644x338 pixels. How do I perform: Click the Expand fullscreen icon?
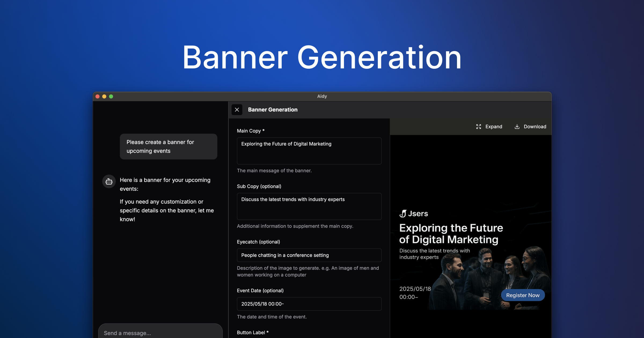pos(478,127)
